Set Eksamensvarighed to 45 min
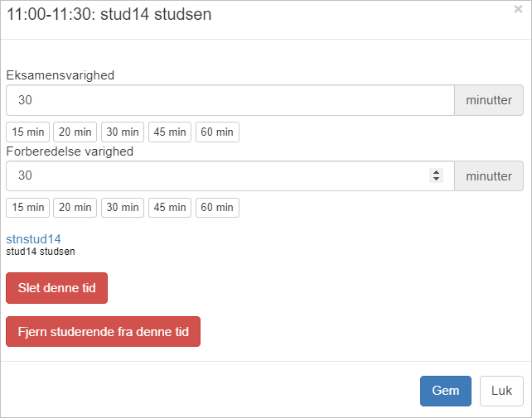532x418 pixels. click(170, 132)
